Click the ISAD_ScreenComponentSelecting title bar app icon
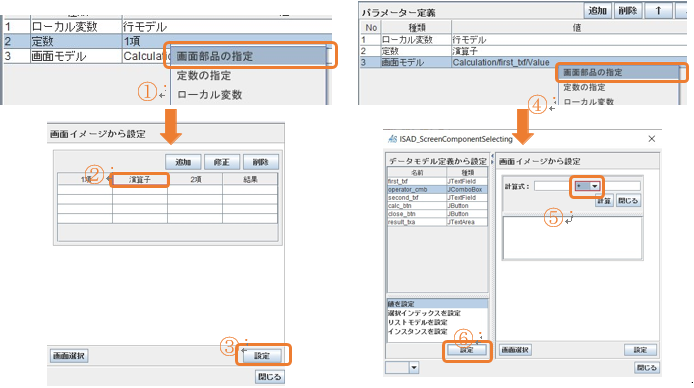 (392, 139)
